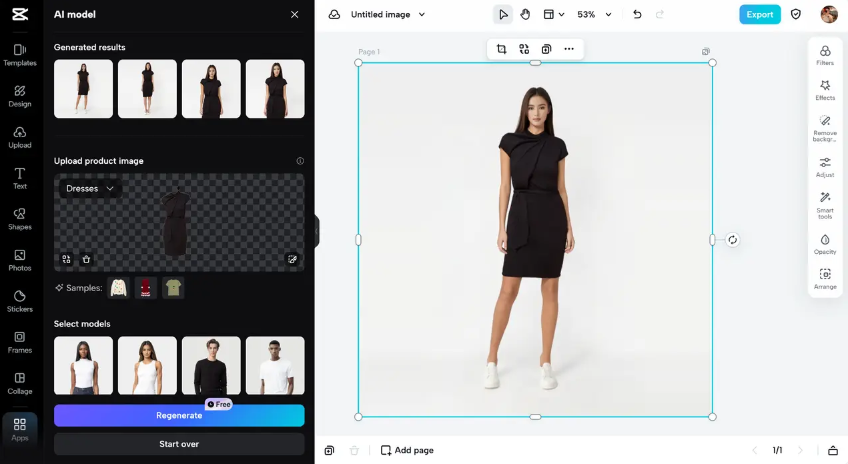Open the Frames sidebar panel

point(20,342)
